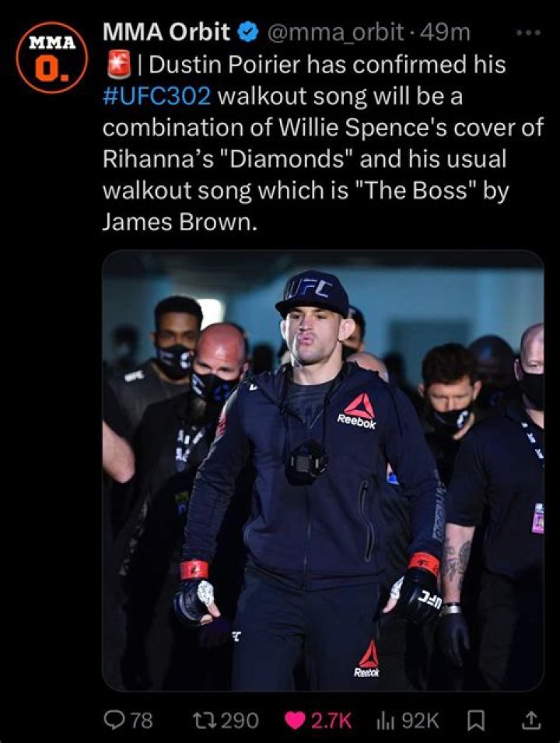Open the 290 reposts count

240,720
